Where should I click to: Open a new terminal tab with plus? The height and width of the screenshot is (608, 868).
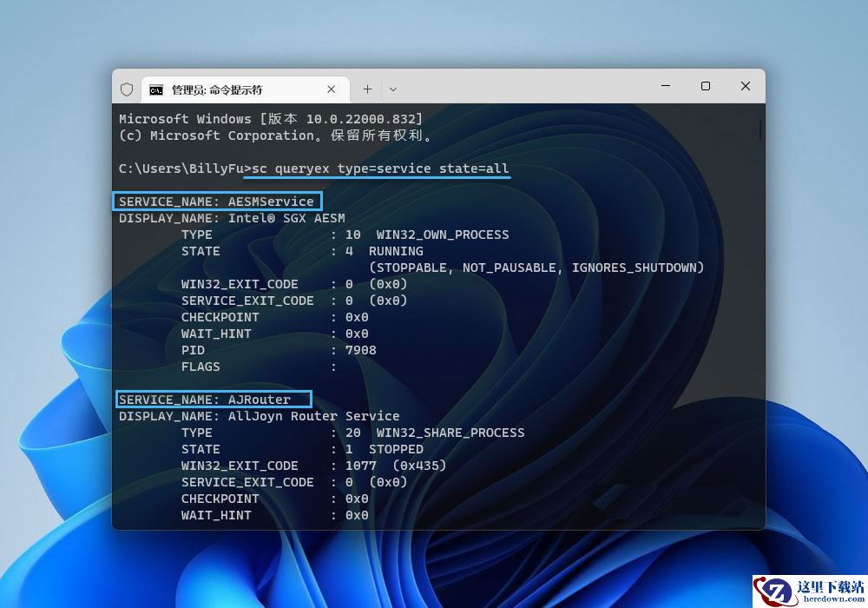(x=367, y=89)
